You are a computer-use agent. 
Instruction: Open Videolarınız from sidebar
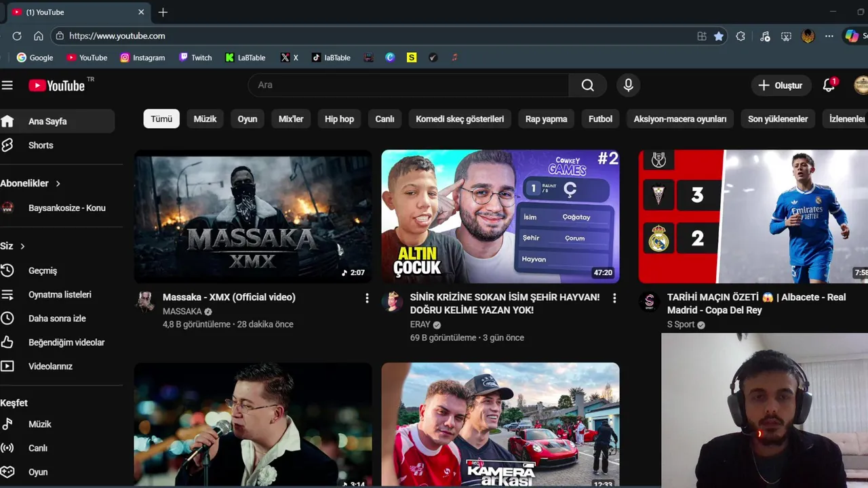(x=58, y=366)
